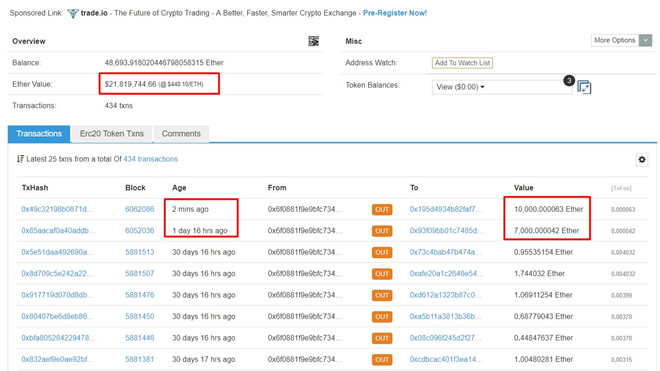Click the sort icon beside Latest 25 txns
660x371 pixels.
[20, 159]
